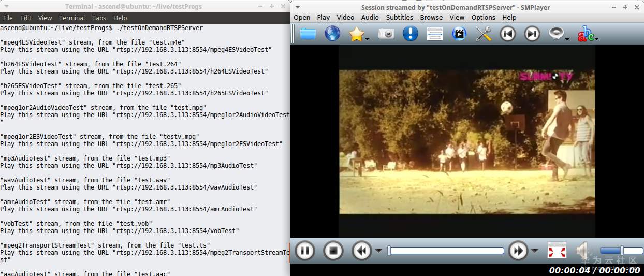Expand the forward options dropdown arrow
644x276 pixels.
click(x=535, y=251)
